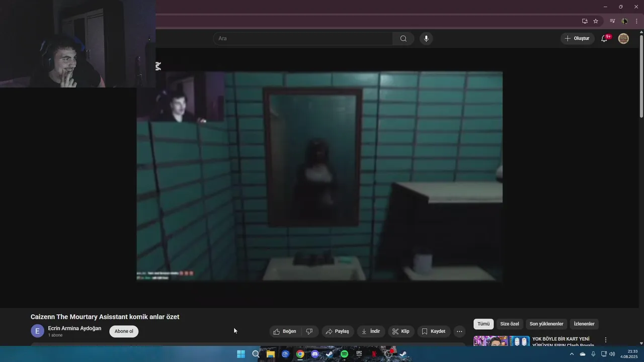
Task: Open the Ecrin Armina Aydoğan channel link
Action: pos(74,328)
